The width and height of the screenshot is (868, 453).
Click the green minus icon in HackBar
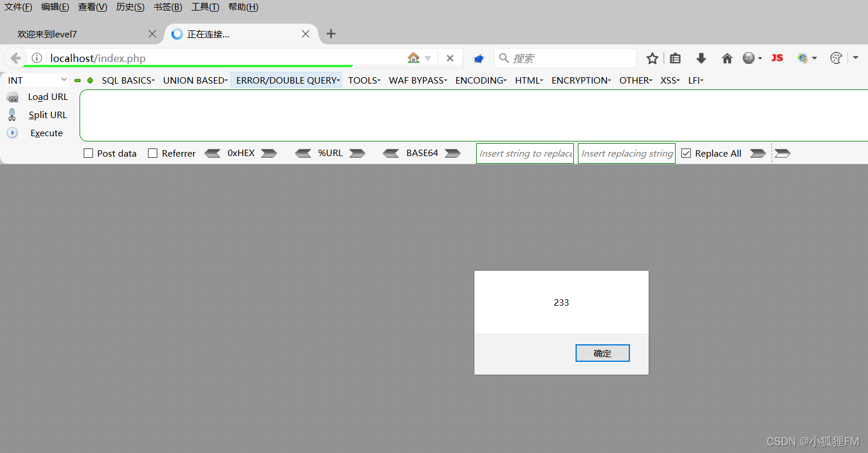(77, 81)
